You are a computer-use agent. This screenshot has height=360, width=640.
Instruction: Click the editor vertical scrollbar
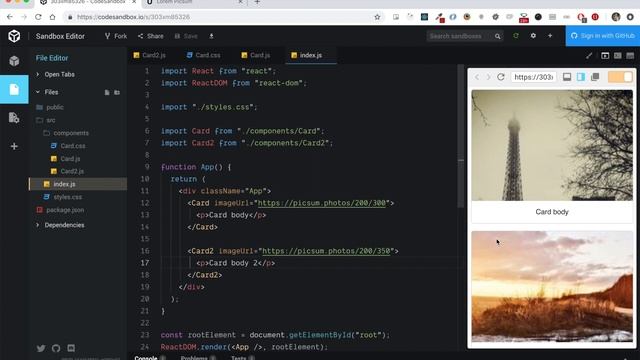click(461, 136)
